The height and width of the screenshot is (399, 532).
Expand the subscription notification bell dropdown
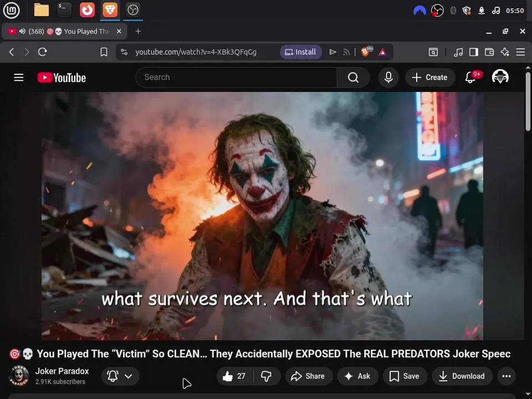tap(120, 376)
